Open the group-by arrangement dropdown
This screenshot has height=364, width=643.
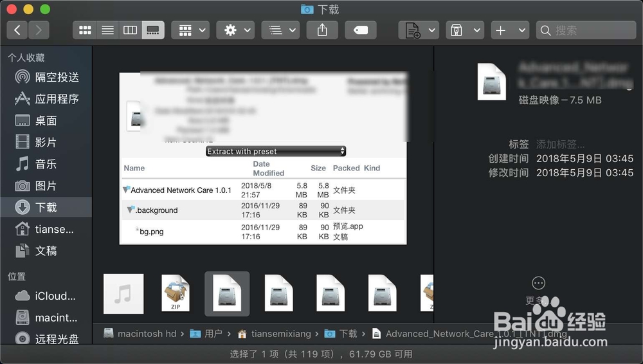pos(191,30)
